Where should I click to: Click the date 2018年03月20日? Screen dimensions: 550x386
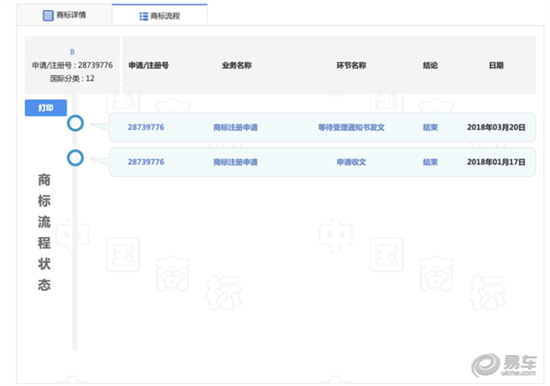496,127
